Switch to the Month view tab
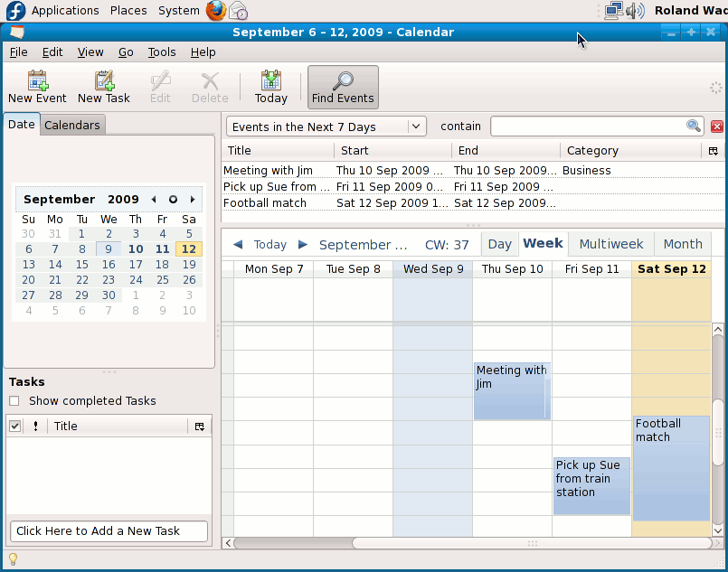The image size is (728, 572). (683, 244)
